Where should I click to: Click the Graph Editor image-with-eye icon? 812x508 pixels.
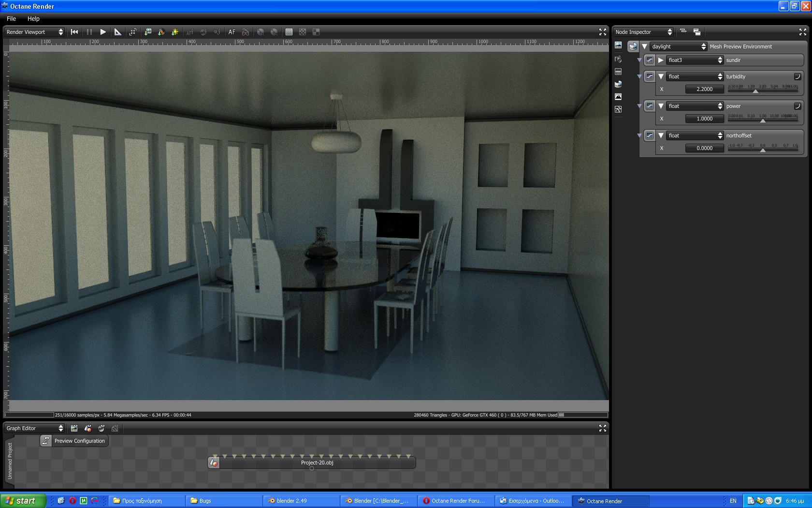pos(74,428)
